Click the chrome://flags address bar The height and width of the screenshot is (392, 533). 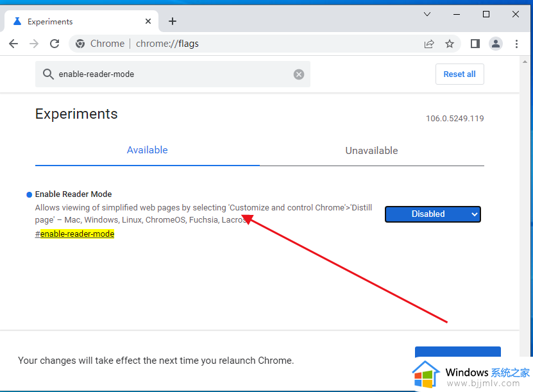(265, 44)
